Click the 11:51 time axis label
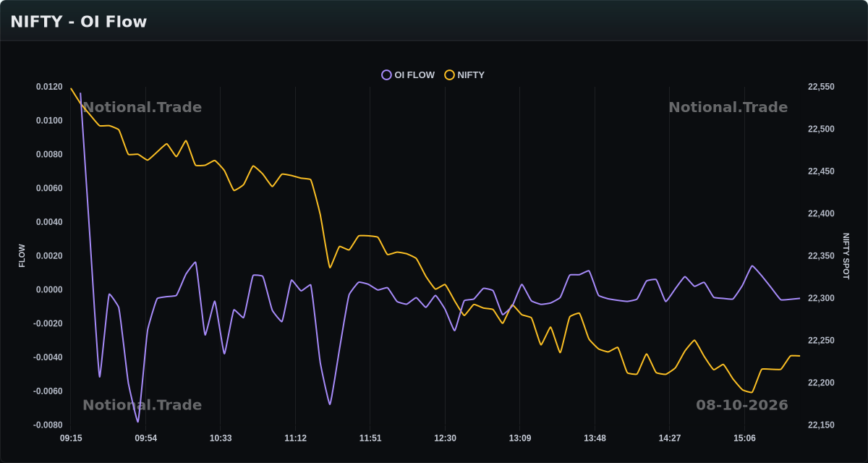Viewport: 868px width, 463px height. point(370,438)
